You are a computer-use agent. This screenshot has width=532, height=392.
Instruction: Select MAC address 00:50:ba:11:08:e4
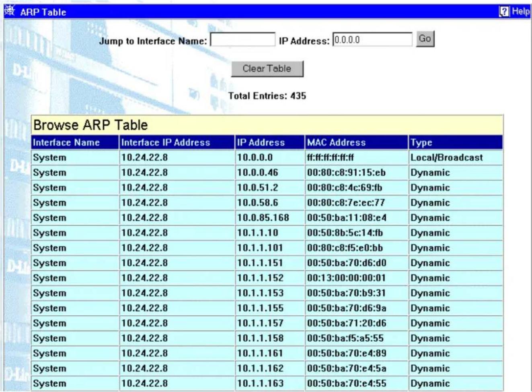coord(347,218)
